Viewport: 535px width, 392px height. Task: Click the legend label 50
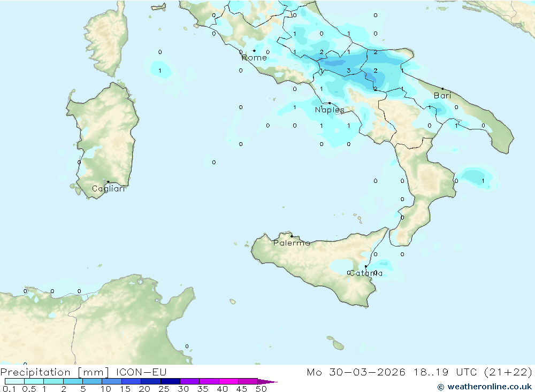pyautogui.click(x=262, y=389)
